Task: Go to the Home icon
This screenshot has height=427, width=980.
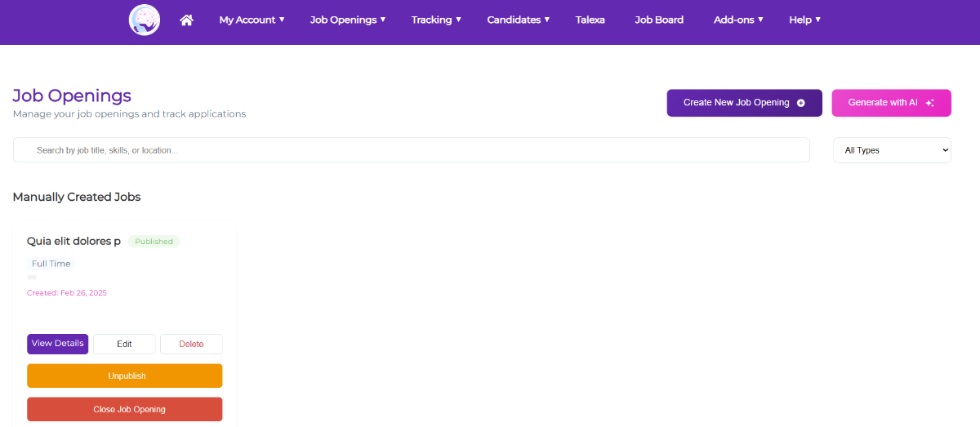Action: coord(186,20)
